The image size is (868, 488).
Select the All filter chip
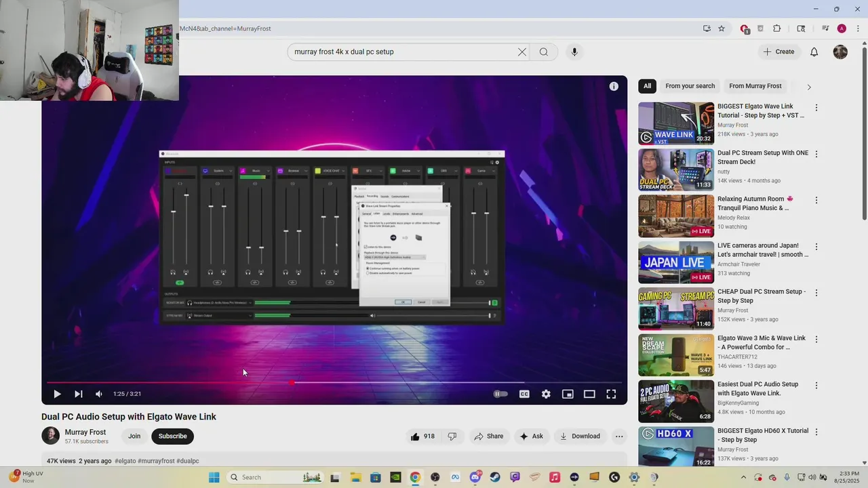point(647,86)
